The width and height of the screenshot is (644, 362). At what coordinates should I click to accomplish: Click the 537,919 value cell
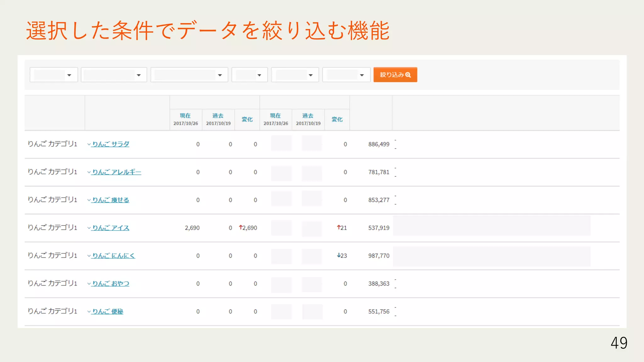point(379,228)
